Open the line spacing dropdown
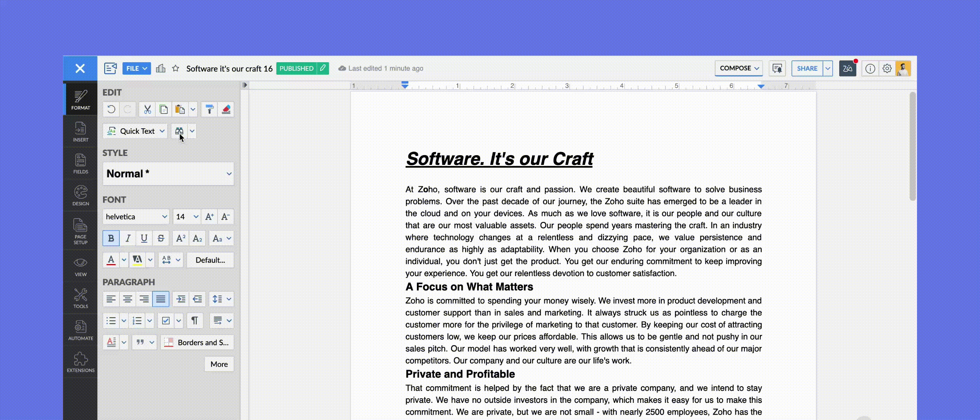 click(221, 299)
